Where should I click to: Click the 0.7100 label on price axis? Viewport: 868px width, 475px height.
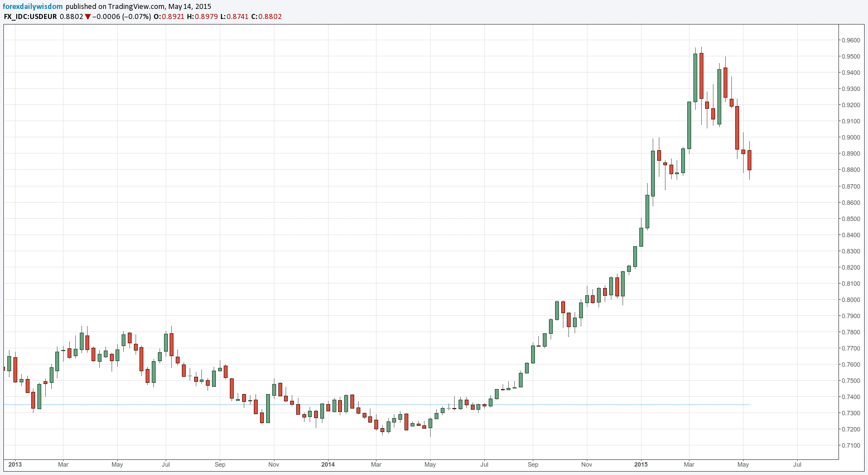(851, 445)
